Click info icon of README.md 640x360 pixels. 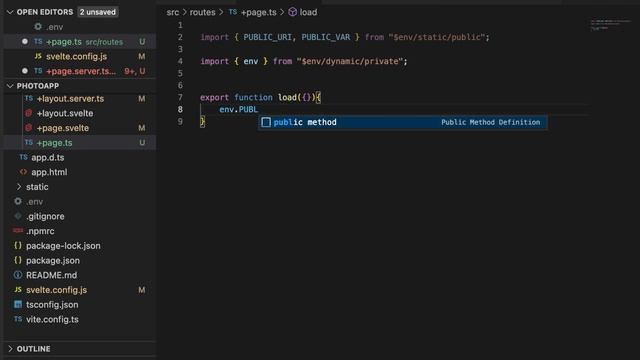(18, 275)
